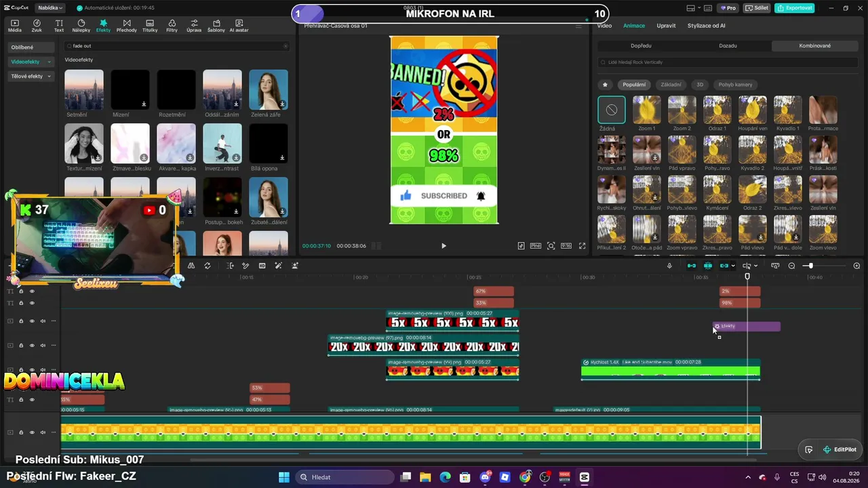Select the Dopředu animation tab
This screenshot has height=488, width=868.
pos(641,46)
